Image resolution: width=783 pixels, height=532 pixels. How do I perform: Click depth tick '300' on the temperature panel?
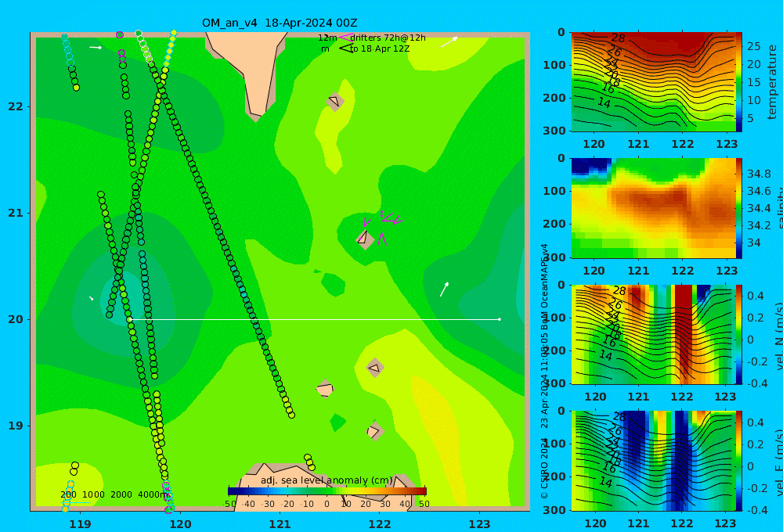click(554, 131)
